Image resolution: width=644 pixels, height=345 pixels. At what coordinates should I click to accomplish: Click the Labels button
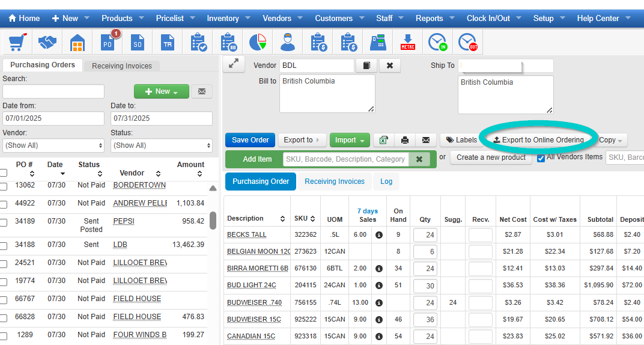click(x=461, y=140)
